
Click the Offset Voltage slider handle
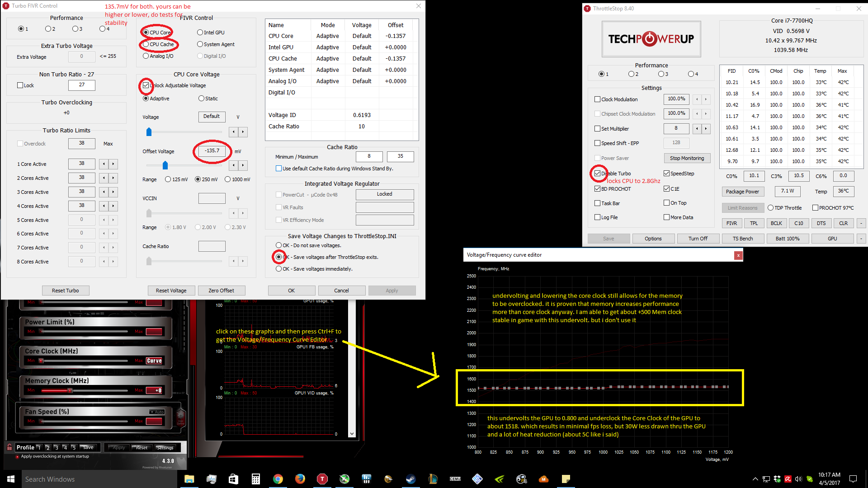[165, 165]
